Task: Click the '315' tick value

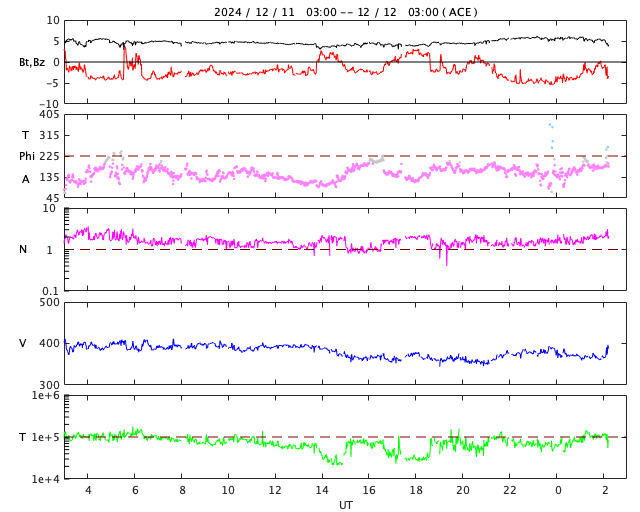Action: (x=49, y=135)
